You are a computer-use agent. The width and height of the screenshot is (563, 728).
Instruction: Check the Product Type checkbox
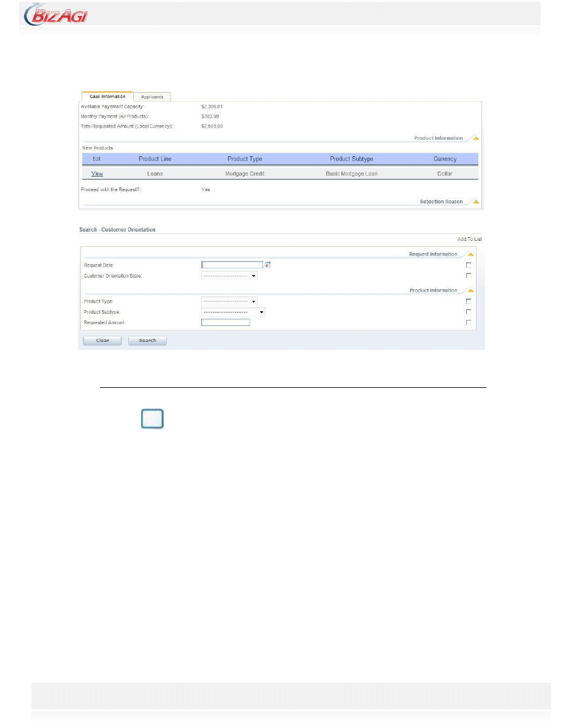469,301
